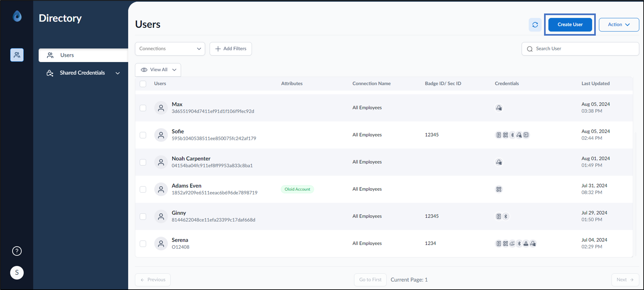Click Sofie's Bluetooth credential icon
This screenshot has height=290, width=644.
(512, 135)
